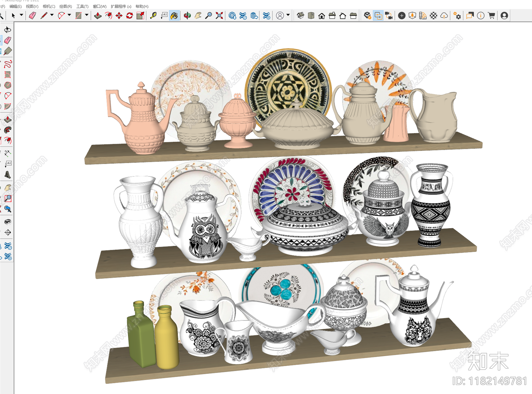Select the Freehand squiggle tool
This screenshot has height=394, width=532.
click(8, 64)
